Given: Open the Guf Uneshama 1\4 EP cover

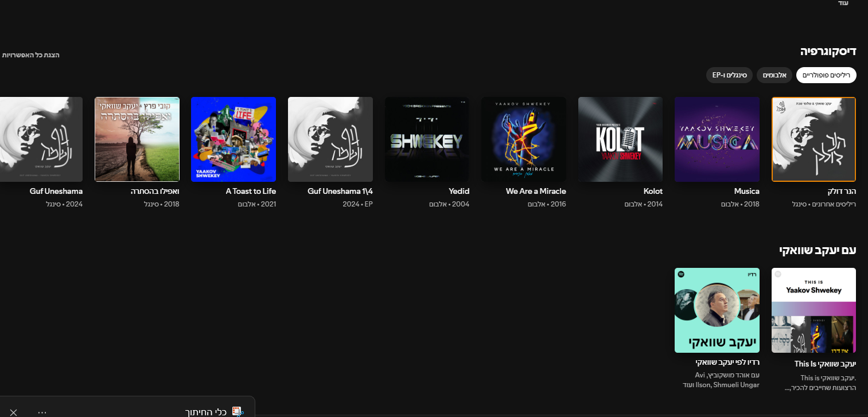Looking at the screenshot, I should point(330,139).
